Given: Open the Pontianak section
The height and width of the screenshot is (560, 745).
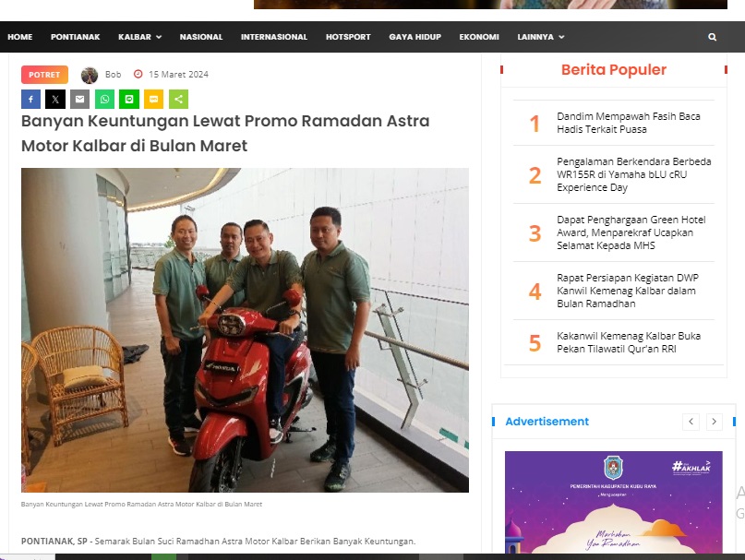Looking at the screenshot, I should click(x=76, y=37).
